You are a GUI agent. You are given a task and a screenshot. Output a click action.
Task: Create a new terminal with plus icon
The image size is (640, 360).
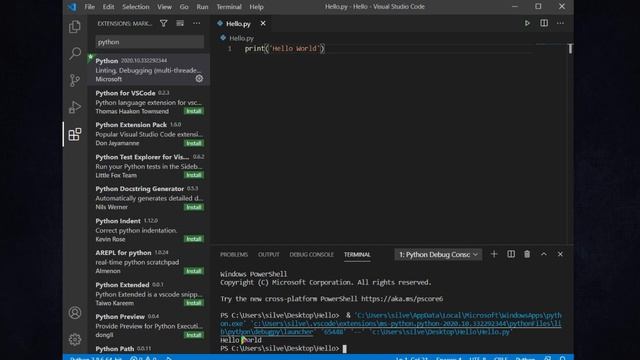pos(494,254)
